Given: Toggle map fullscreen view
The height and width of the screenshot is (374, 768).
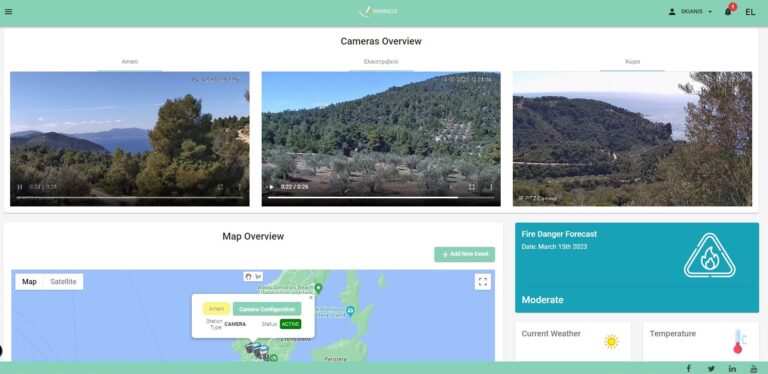Looking at the screenshot, I should [x=482, y=281].
